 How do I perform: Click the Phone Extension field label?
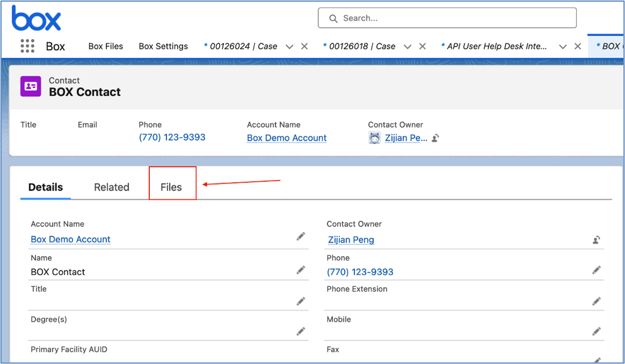[357, 289]
